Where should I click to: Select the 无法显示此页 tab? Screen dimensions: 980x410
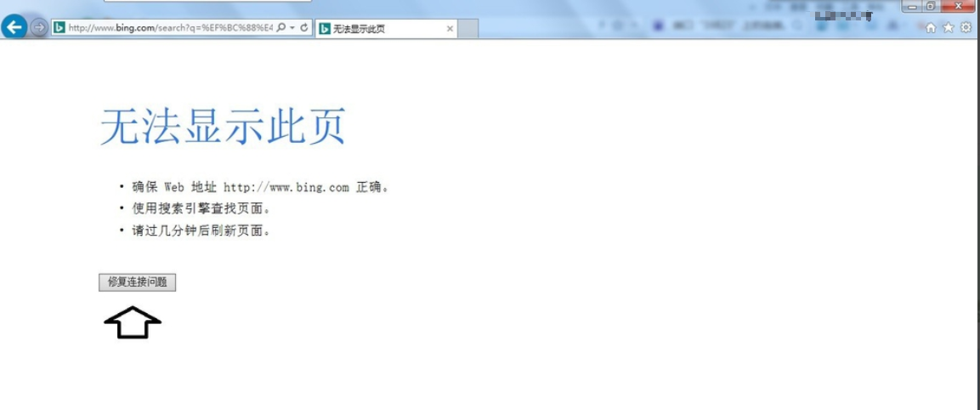pyautogui.click(x=386, y=29)
